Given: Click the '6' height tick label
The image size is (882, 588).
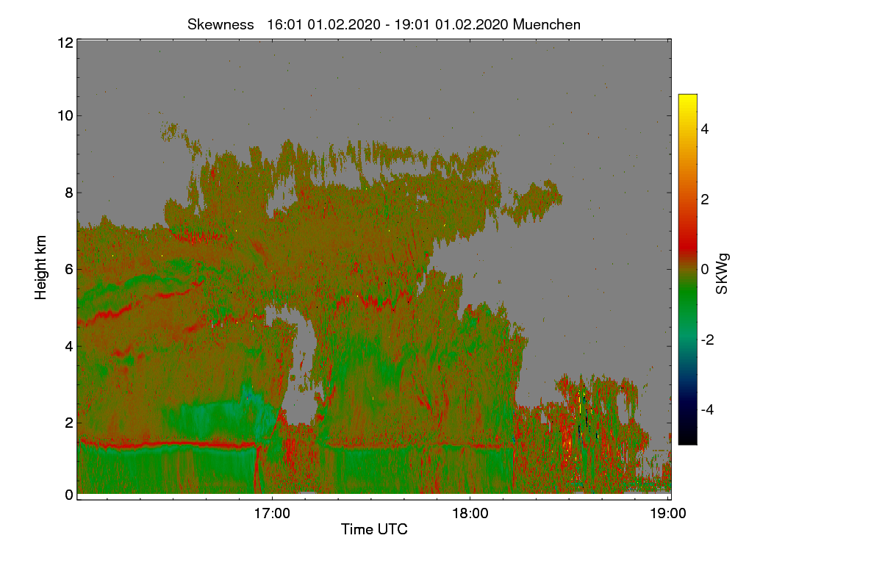Looking at the screenshot, I should click(x=68, y=270).
